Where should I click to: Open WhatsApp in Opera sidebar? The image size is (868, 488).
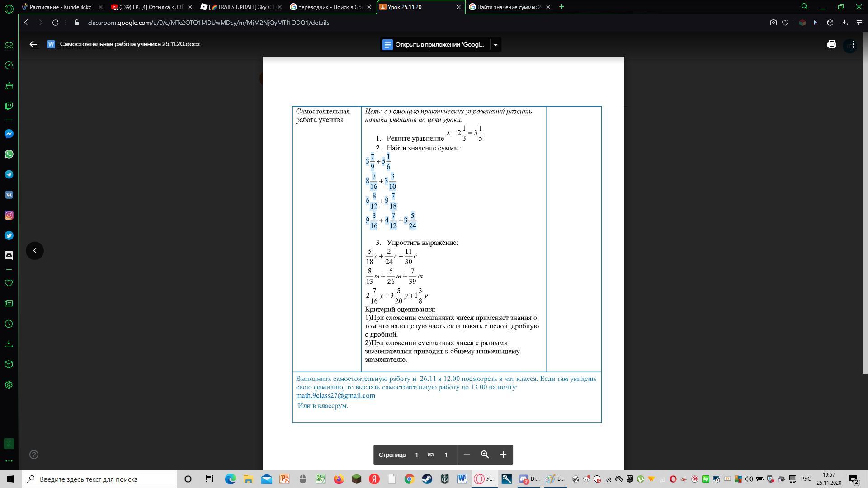click(9, 154)
